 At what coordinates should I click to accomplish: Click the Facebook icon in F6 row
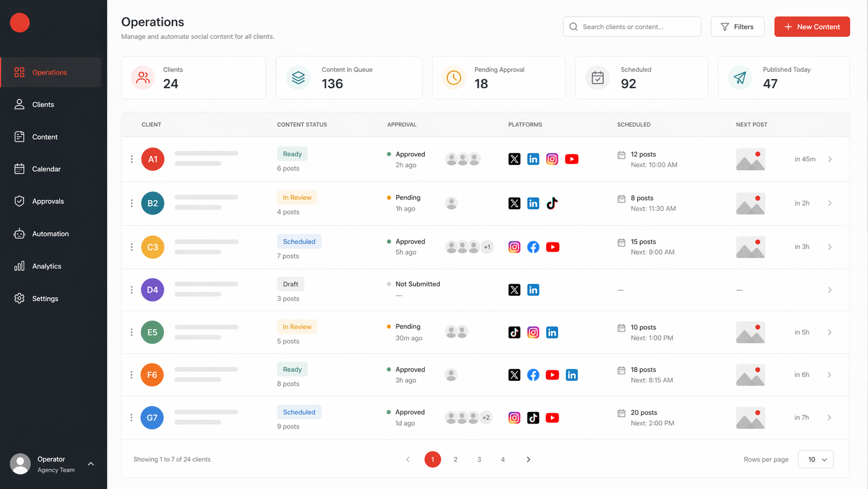(533, 375)
